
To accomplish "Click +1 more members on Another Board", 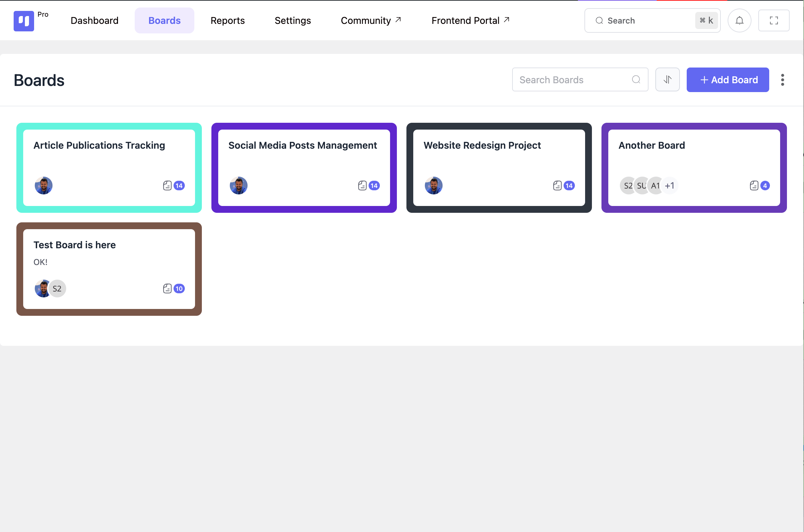I will point(669,186).
